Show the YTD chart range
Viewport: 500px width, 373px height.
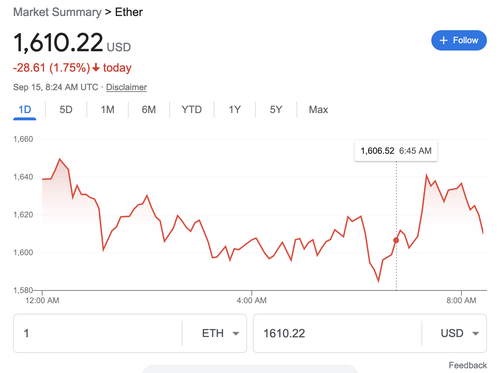pyautogui.click(x=192, y=109)
